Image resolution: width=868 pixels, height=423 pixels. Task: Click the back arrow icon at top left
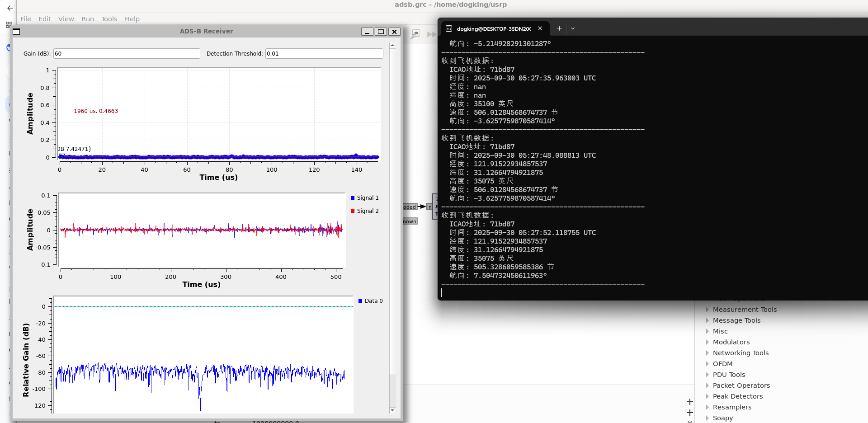(x=10, y=8)
